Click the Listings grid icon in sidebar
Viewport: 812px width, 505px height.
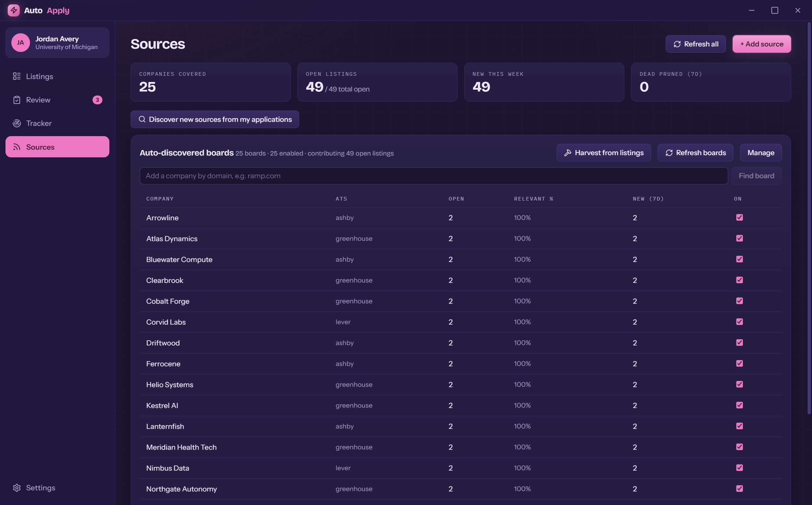(17, 76)
